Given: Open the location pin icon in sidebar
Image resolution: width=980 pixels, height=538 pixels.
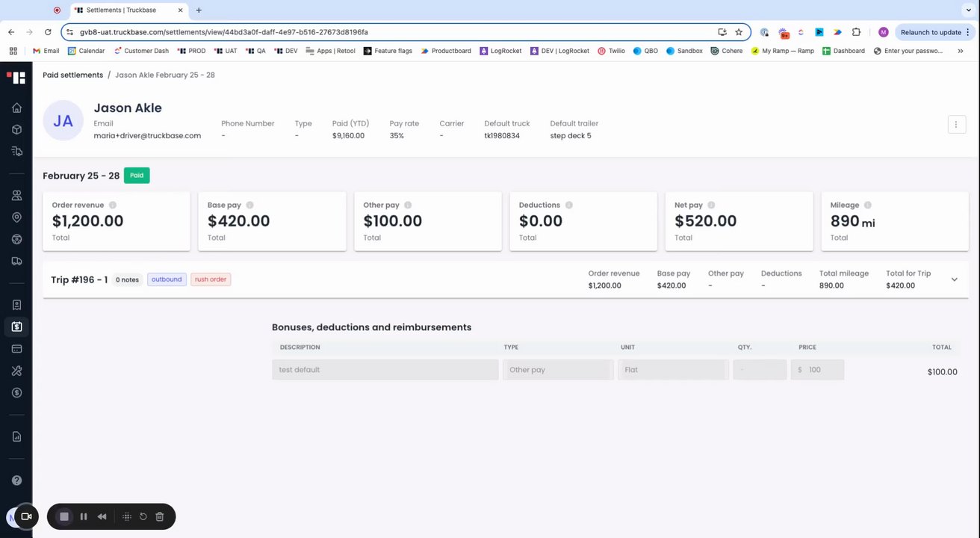Looking at the screenshot, I should 16,217.
